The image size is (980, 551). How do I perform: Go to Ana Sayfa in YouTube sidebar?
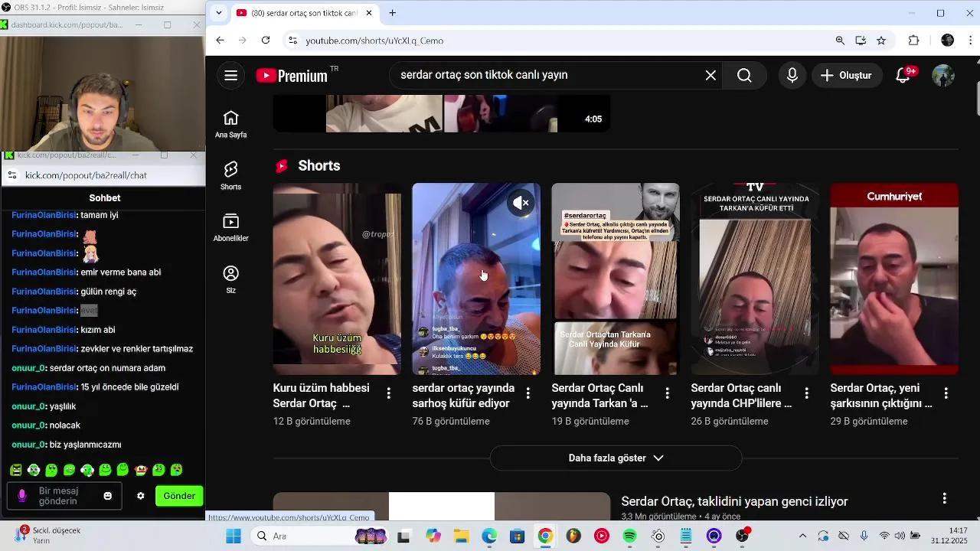(230, 124)
